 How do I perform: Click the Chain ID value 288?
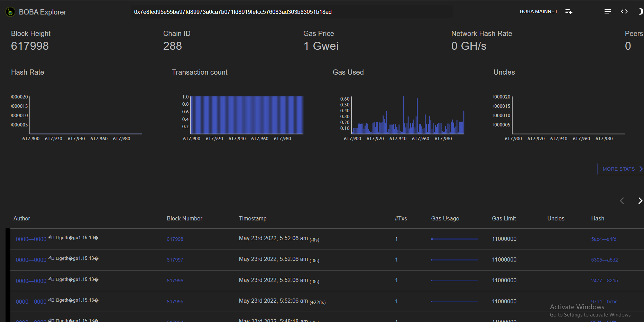click(173, 46)
